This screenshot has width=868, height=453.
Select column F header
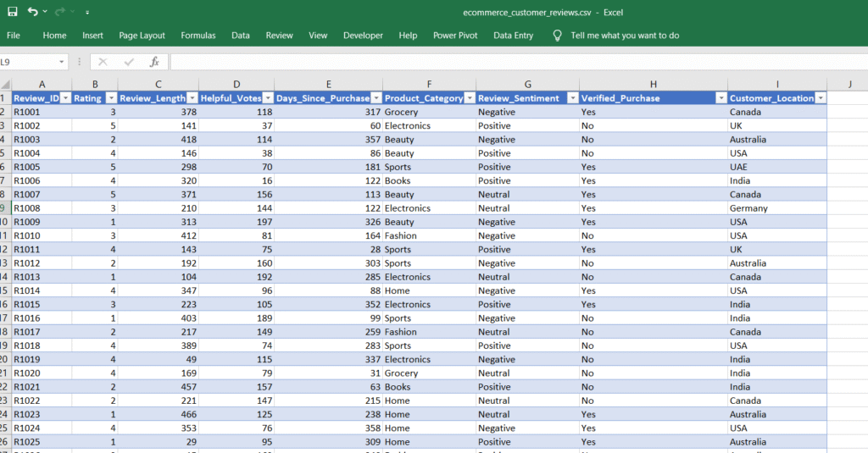(x=429, y=84)
